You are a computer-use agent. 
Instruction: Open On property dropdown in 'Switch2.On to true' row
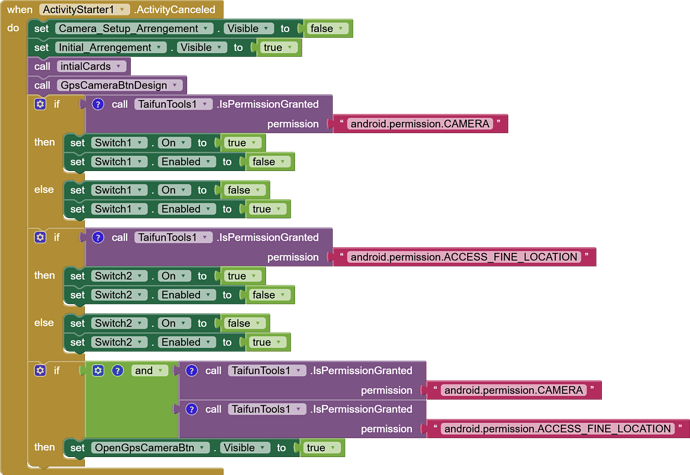[174, 276]
